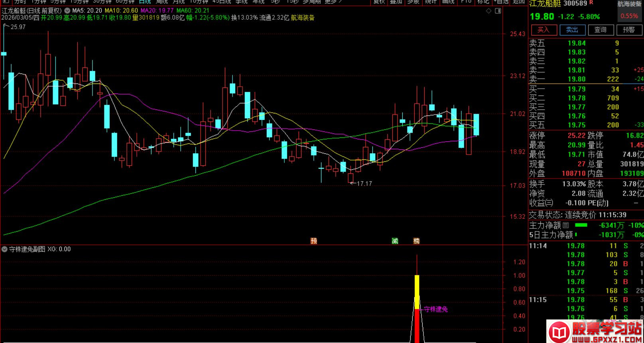Click the 买入 buy button
Viewport: 644px width, 343px height.
point(543,30)
